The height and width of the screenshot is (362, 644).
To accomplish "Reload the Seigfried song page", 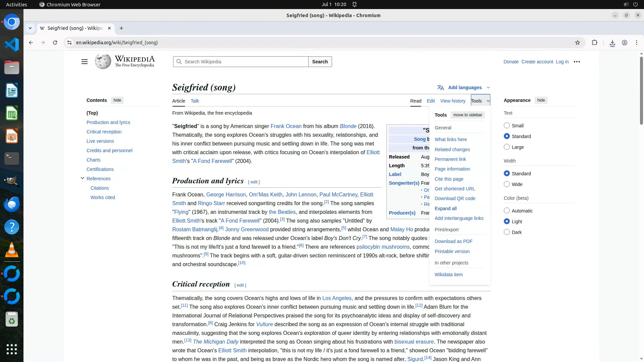I will (55, 43).
